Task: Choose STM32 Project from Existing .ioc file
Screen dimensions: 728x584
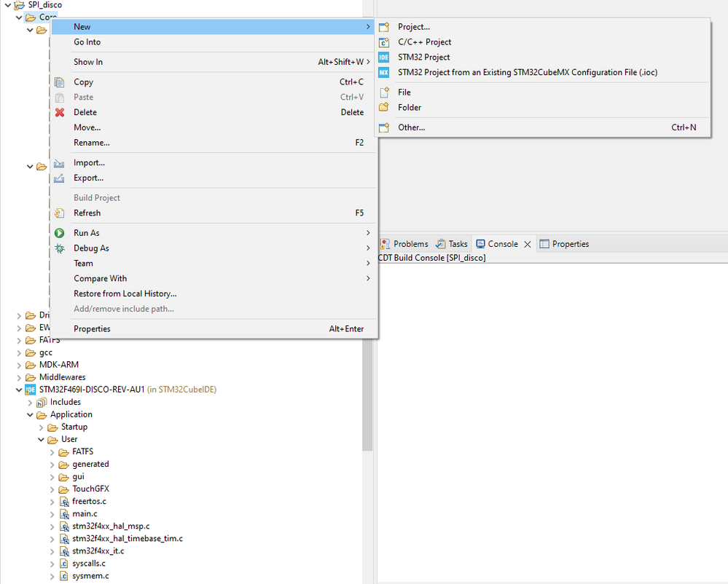Action: click(543, 72)
